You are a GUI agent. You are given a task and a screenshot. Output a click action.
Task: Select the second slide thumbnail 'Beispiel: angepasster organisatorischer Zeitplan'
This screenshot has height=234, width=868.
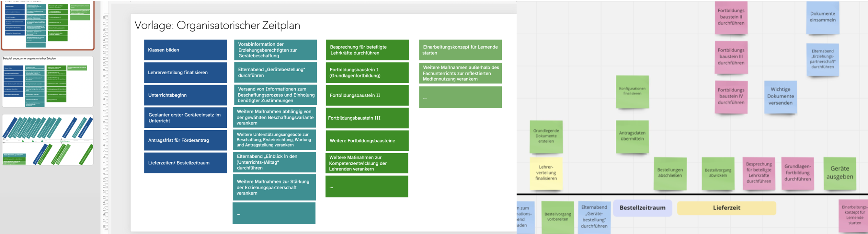(x=47, y=82)
